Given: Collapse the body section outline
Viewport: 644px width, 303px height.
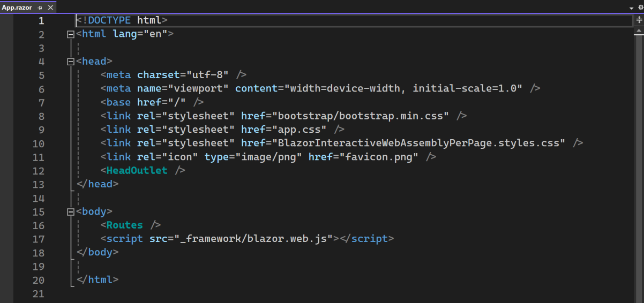Looking at the screenshot, I should coord(70,211).
